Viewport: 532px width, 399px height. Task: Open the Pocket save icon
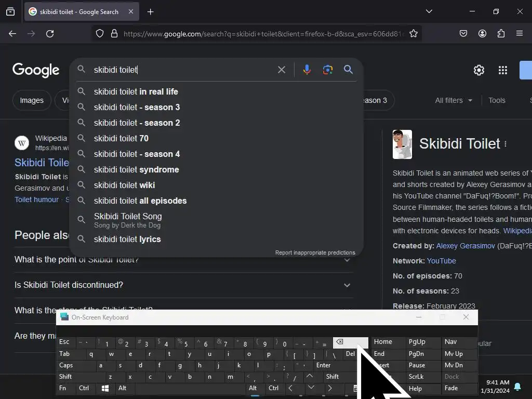click(463, 34)
